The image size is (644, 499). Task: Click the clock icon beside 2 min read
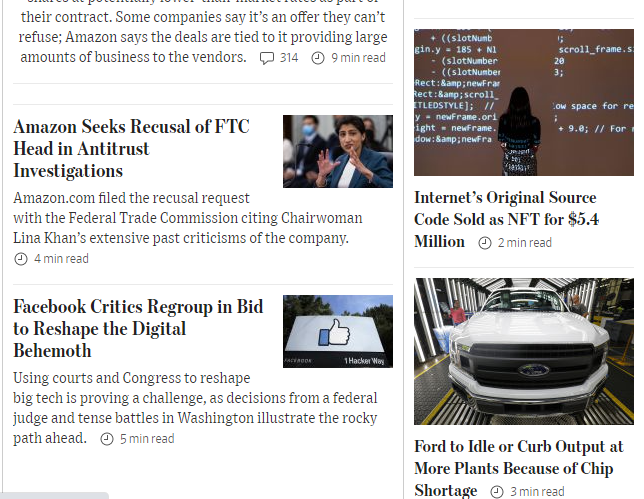click(x=484, y=243)
